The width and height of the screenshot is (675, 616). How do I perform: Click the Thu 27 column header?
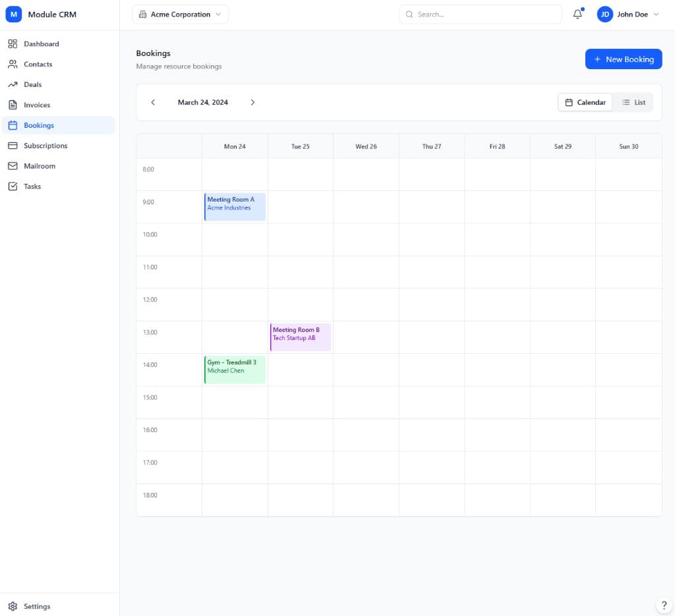point(432,146)
